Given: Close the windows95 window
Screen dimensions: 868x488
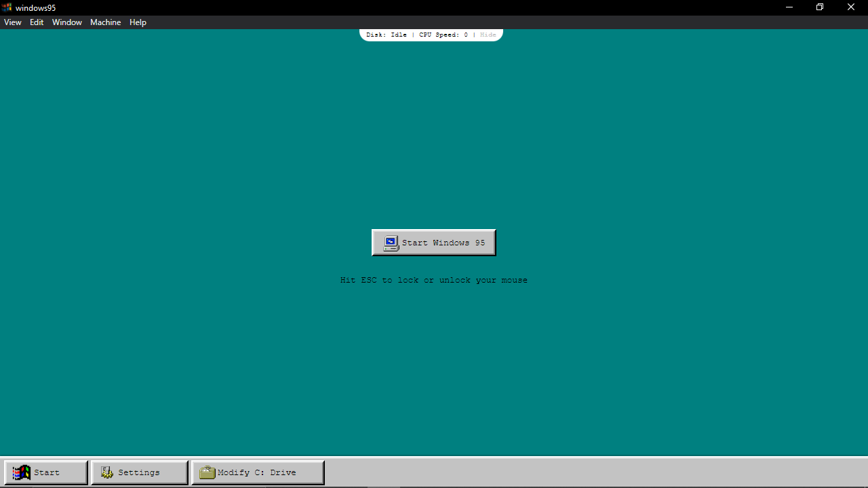Looking at the screenshot, I should [851, 7].
